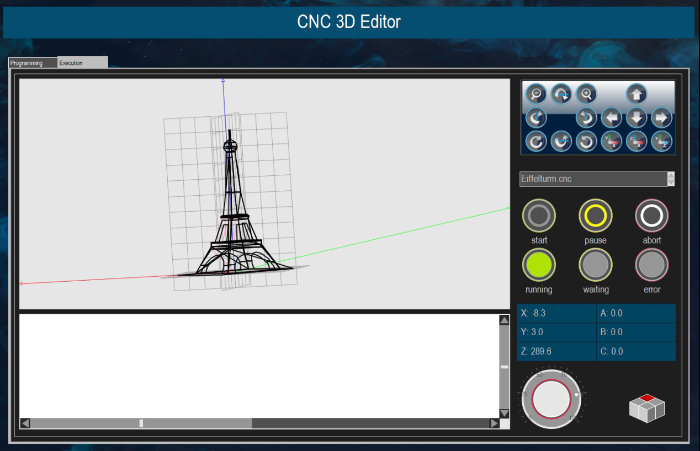Rotate view around vertical axis to the left

coord(586,118)
